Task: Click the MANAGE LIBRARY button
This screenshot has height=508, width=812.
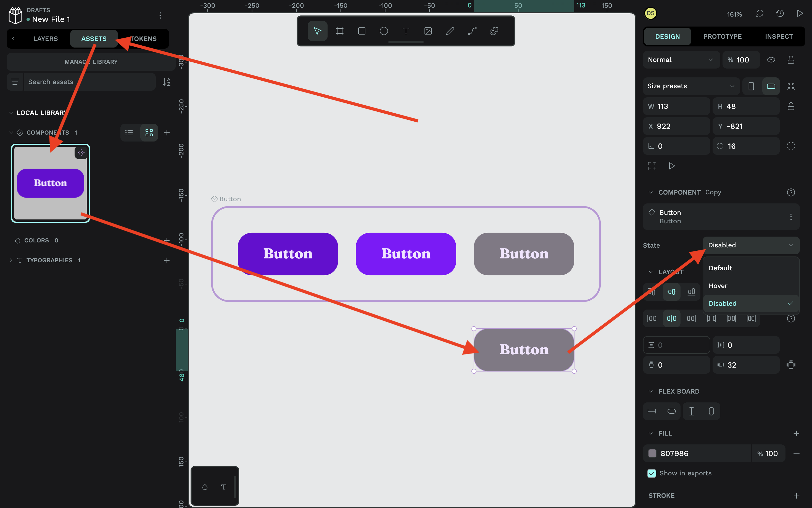Action: point(91,61)
